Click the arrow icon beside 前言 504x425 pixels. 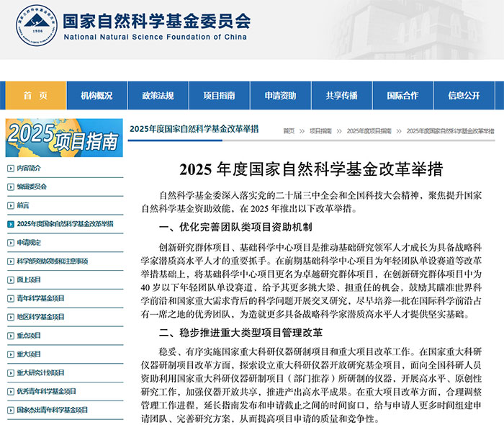pyautogui.click(x=11, y=205)
